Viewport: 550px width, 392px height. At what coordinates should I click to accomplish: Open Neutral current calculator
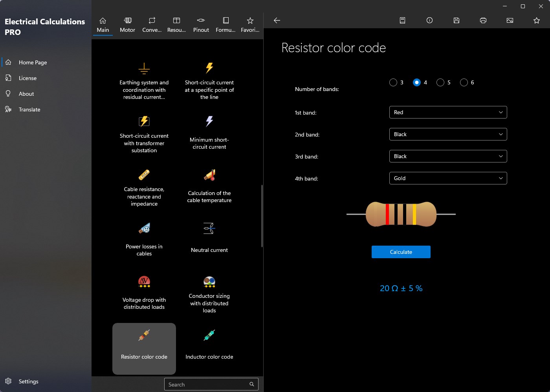click(209, 241)
